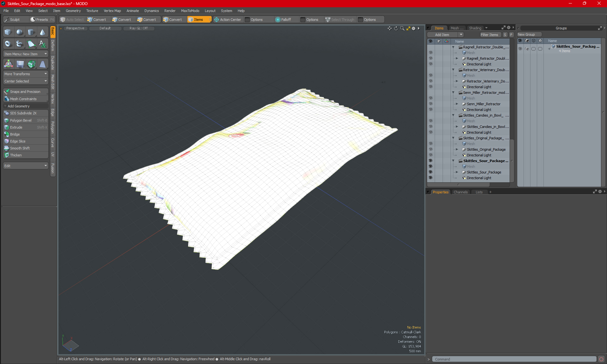This screenshot has width=607, height=364.
Task: Click the Perspective viewport label
Action: pos(75,28)
